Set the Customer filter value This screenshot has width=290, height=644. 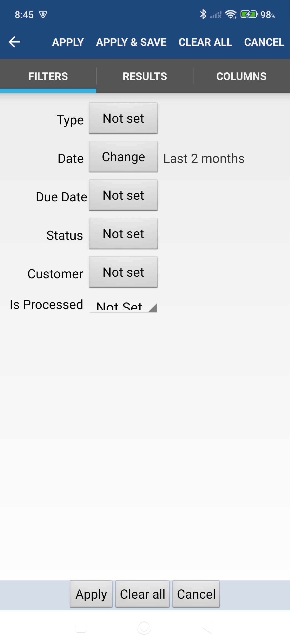click(123, 272)
